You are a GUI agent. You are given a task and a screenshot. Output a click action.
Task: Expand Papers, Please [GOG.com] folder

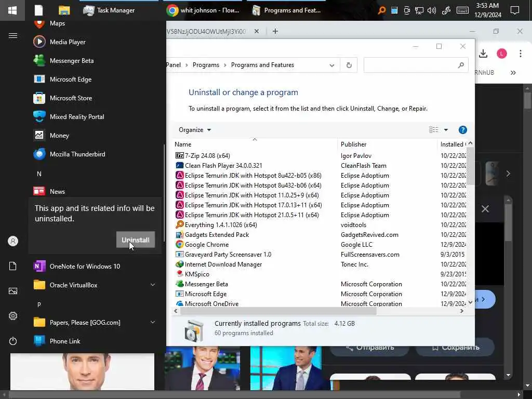point(153,322)
